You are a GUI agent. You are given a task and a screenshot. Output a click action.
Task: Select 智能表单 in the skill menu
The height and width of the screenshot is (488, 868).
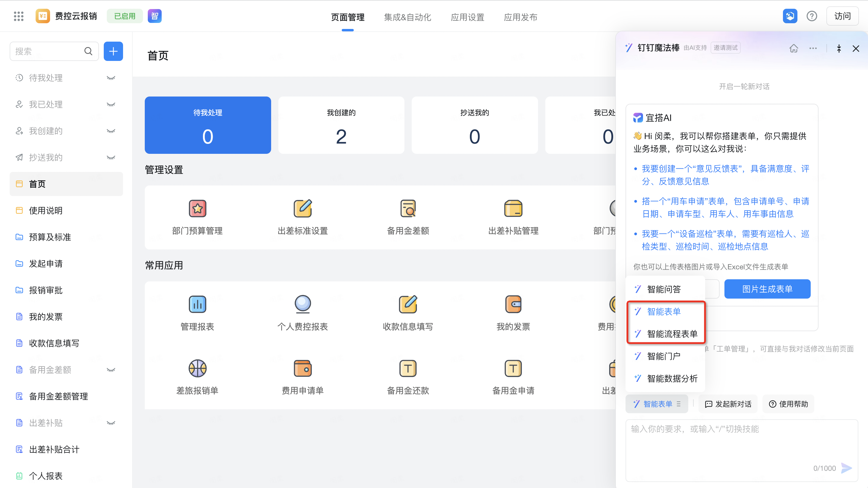coord(665,312)
